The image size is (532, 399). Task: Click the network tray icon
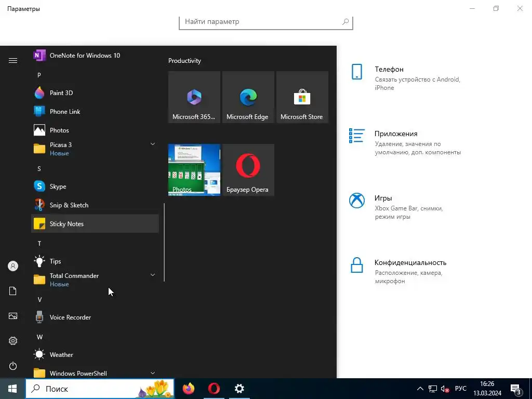[433, 389]
